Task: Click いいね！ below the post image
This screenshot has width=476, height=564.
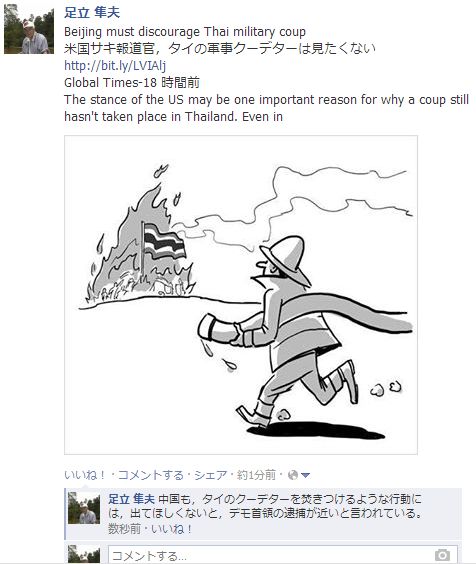Action: tap(85, 475)
